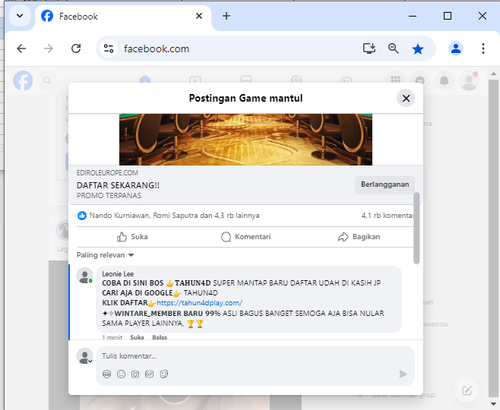Click the new message compose icon
The height and width of the screenshot is (410, 500).
(467, 390)
